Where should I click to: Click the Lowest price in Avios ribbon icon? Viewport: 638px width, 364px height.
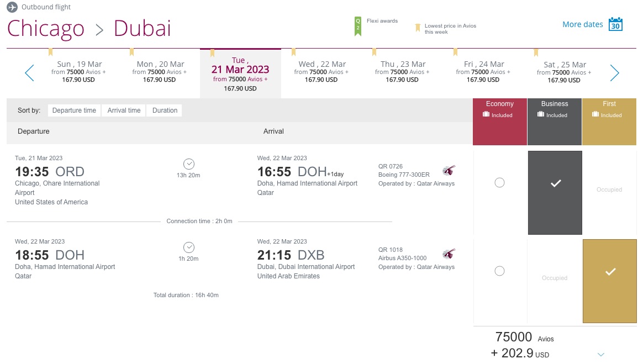coord(418,27)
